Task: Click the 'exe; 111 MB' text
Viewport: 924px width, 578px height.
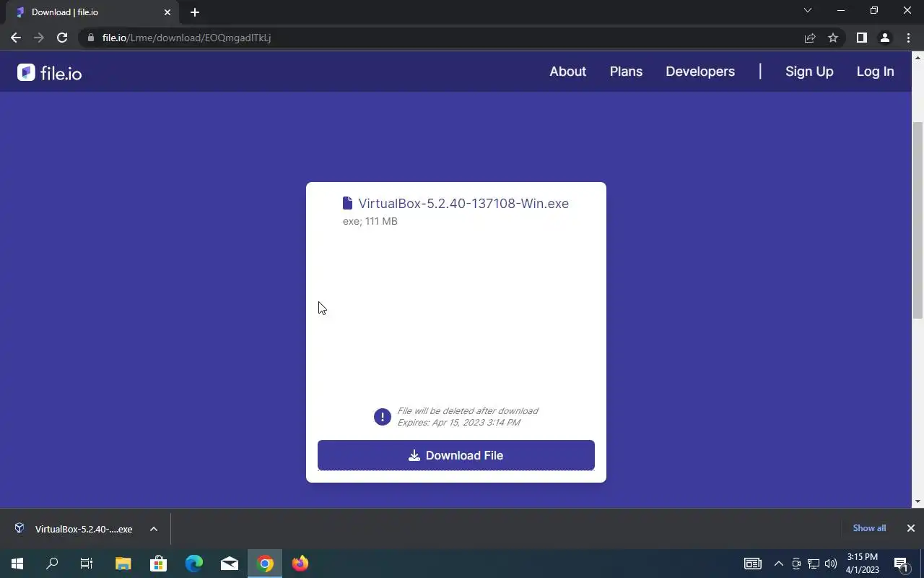Action: click(x=370, y=221)
